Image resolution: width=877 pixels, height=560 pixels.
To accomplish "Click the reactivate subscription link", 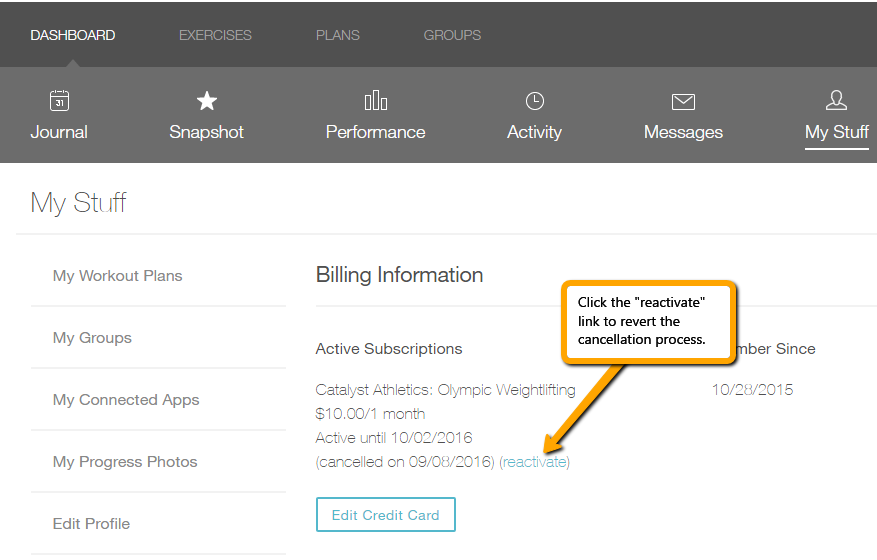I will pyautogui.click(x=534, y=462).
